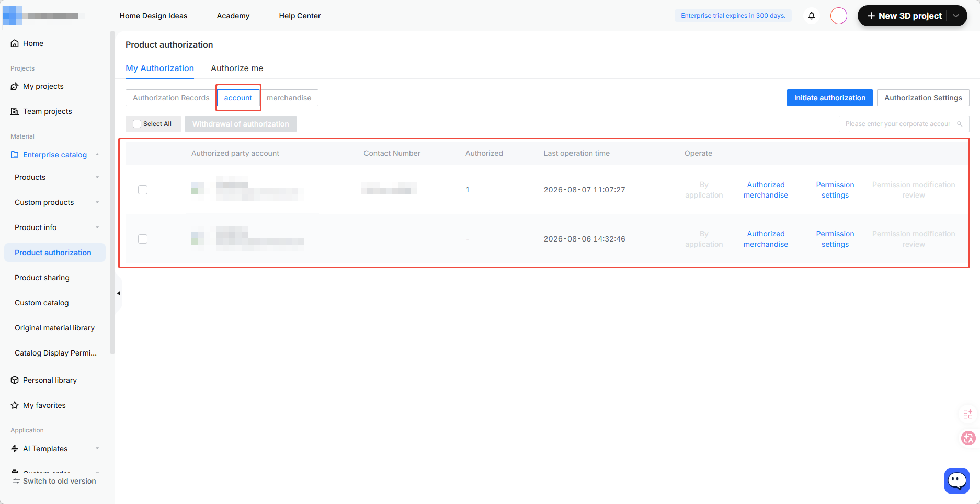Click the Switch to old version icon
The width and height of the screenshot is (980, 504).
[16, 481]
